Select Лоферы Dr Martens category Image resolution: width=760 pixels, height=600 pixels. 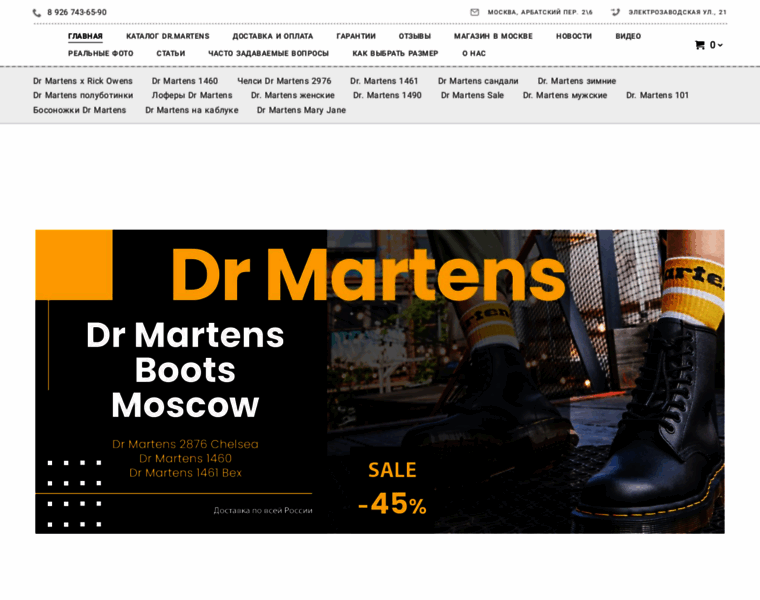coord(192,95)
